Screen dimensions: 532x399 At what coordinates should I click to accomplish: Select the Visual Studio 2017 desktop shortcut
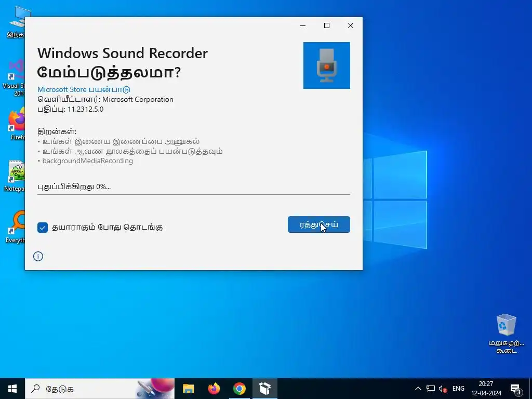pyautogui.click(x=14, y=77)
